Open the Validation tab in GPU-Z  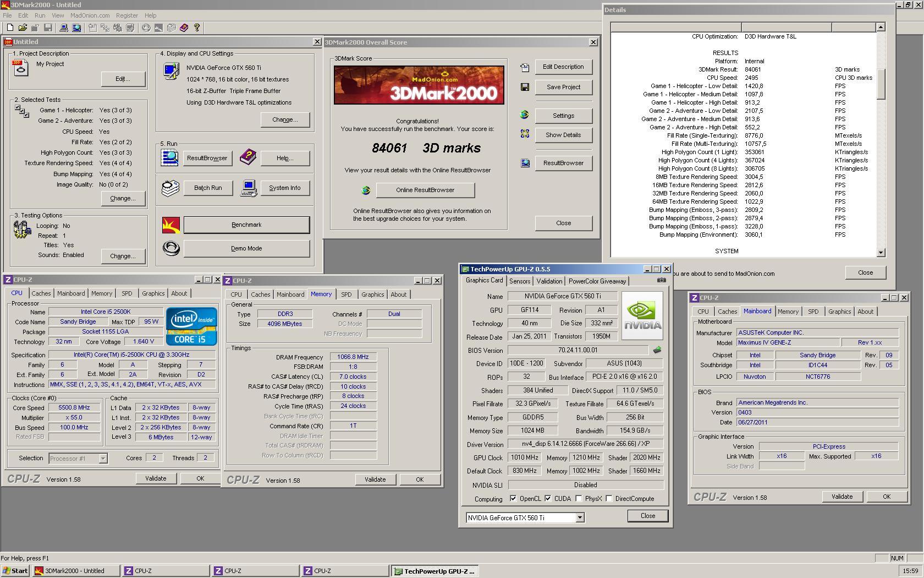(549, 281)
